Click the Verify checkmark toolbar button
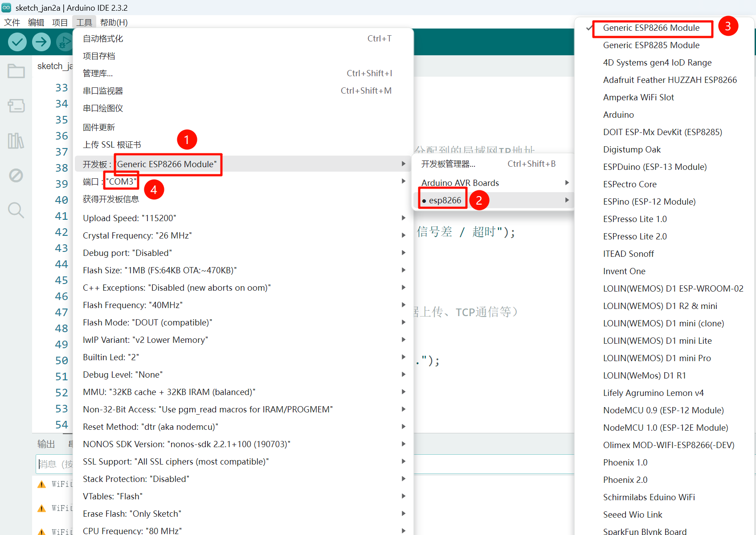Image resolution: width=756 pixels, height=535 pixels. pyautogui.click(x=17, y=42)
